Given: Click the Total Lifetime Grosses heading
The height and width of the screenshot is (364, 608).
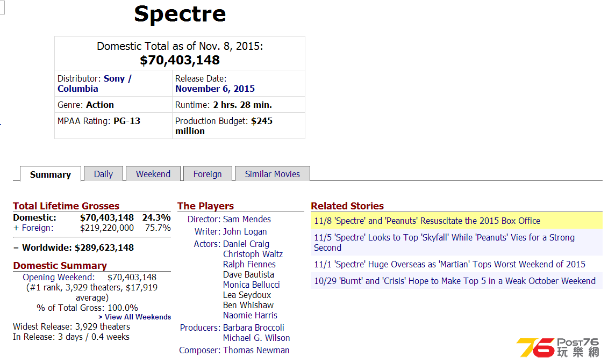Looking at the screenshot, I should coord(66,206).
